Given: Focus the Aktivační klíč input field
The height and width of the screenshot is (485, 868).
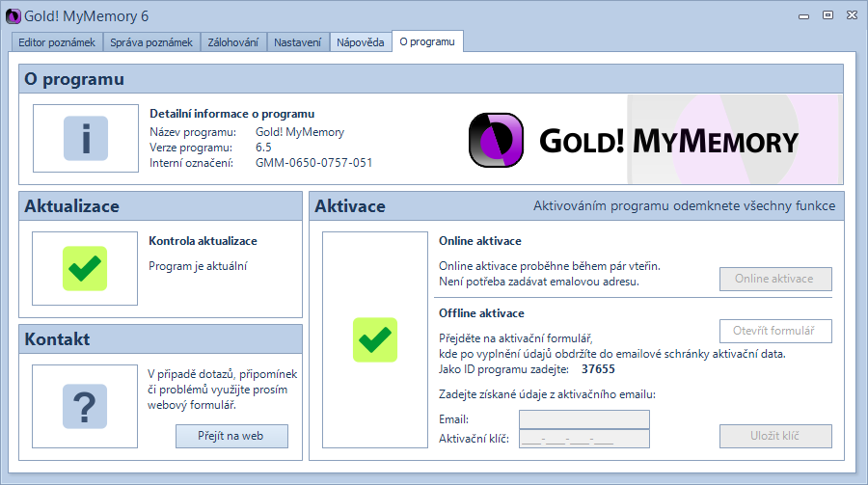Looking at the screenshot, I should point(584,439).
